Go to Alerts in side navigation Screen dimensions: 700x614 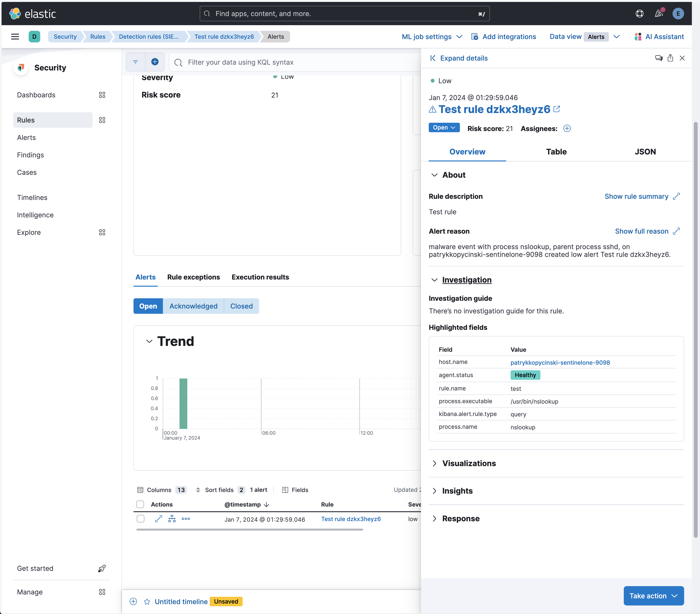pos(26,137)
